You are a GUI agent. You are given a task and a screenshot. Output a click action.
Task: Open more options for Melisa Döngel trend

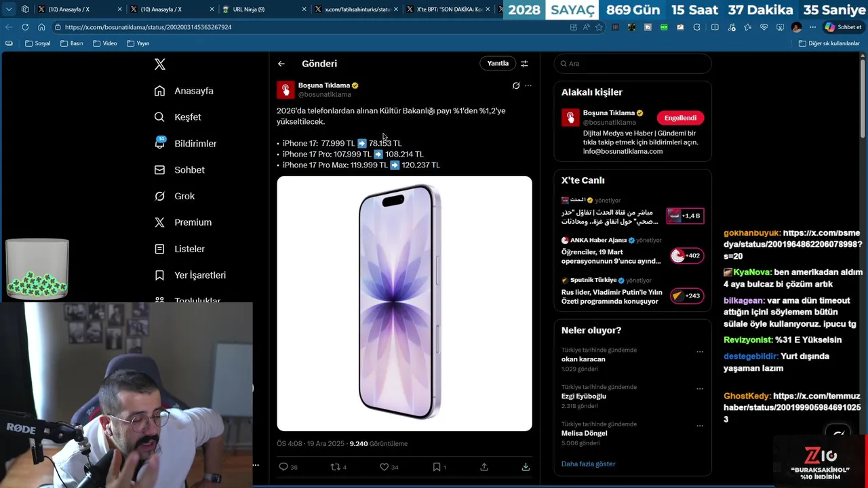pos(700,426)
